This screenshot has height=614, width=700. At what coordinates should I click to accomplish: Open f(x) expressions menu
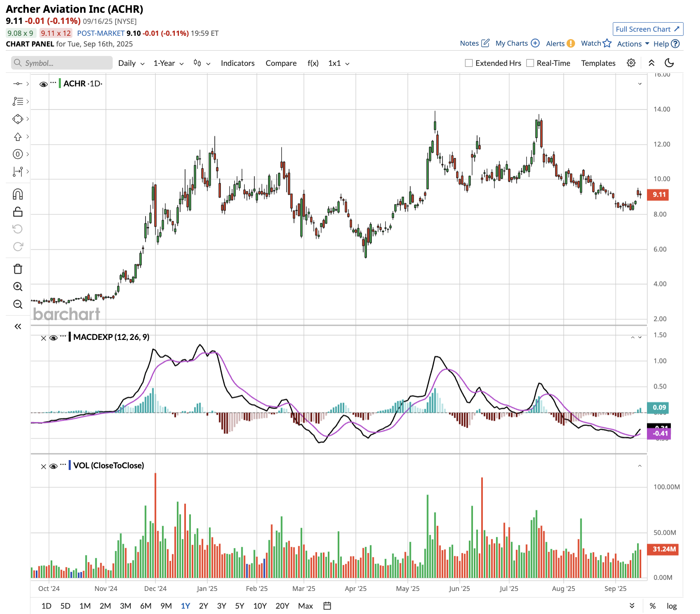(x=313, y=63)
